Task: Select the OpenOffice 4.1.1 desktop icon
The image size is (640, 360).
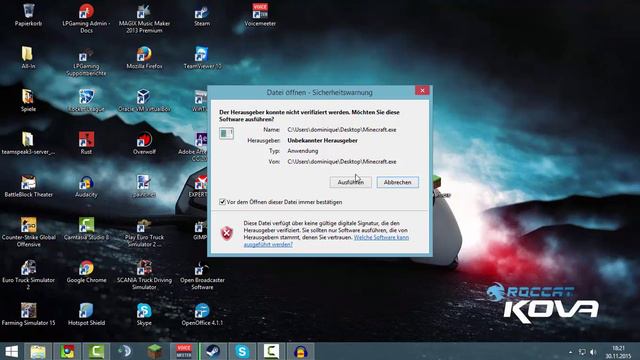Action: tap(202, 314)
